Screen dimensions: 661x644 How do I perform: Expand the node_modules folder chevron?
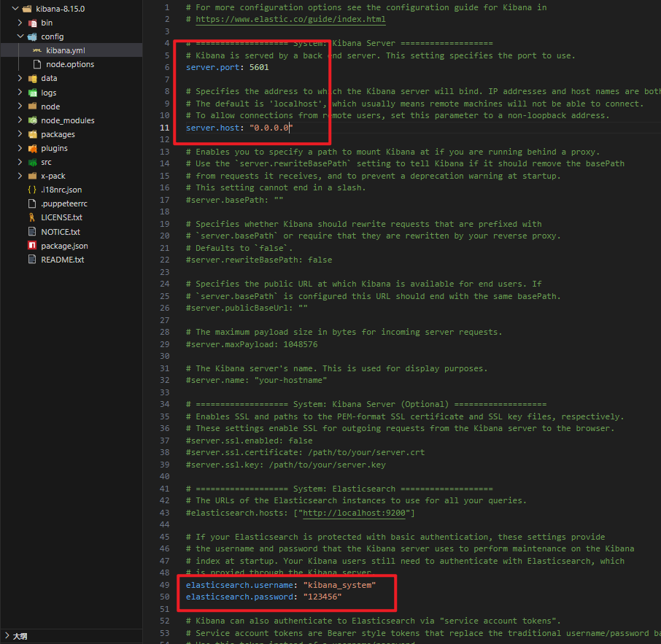[x=20, y=120]
